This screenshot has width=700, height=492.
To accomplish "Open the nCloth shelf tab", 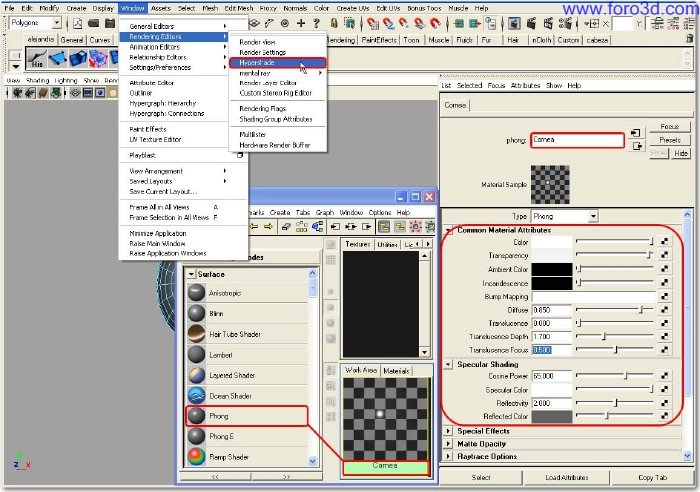I will point(542,40).
